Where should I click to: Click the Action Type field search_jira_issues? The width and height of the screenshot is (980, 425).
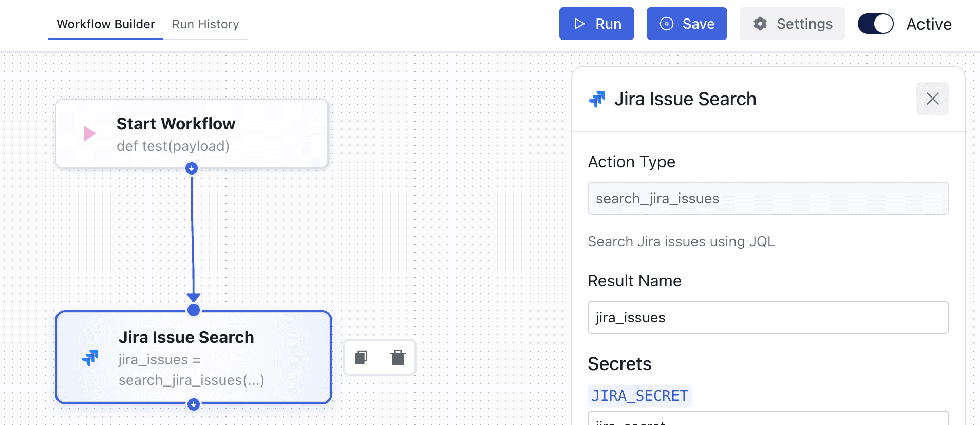point(768,198)
